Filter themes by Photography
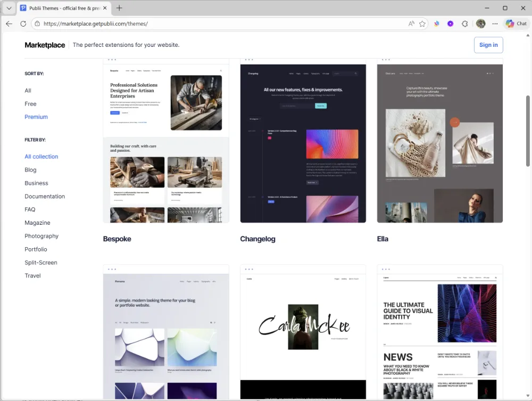This screenshot has height=401, width=532. 41,236
